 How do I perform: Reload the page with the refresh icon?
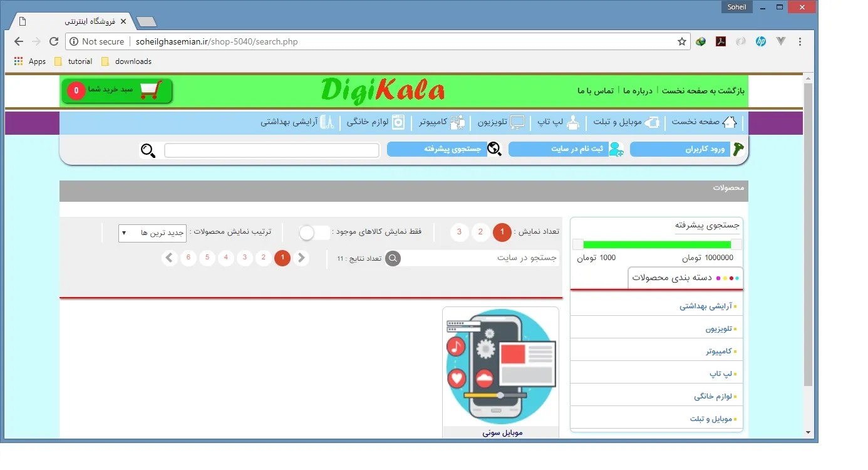pos(54,42)
